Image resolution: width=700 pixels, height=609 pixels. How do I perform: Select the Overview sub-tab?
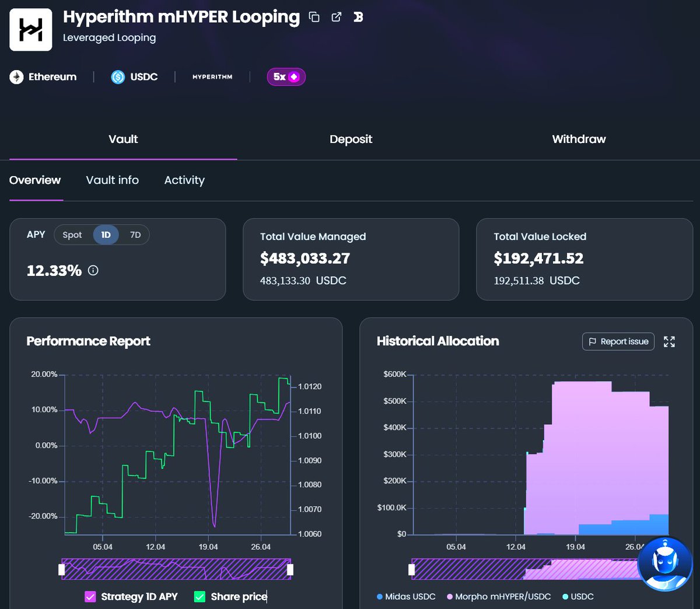coord(35,180)
